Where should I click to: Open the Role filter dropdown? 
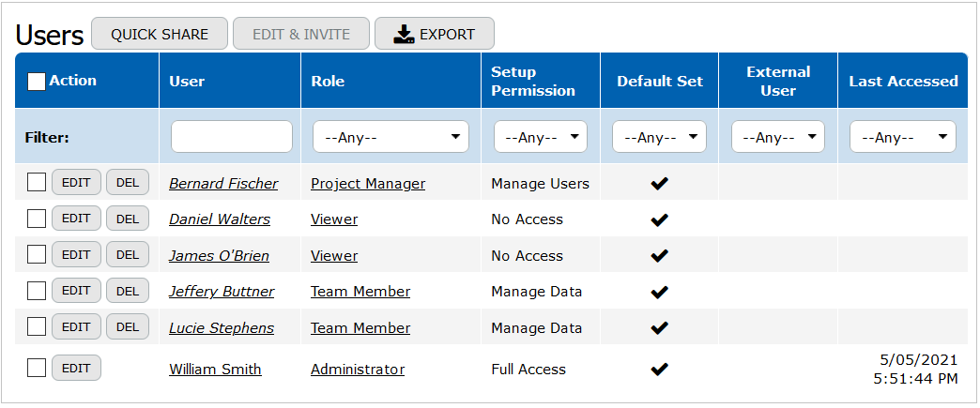390,137
